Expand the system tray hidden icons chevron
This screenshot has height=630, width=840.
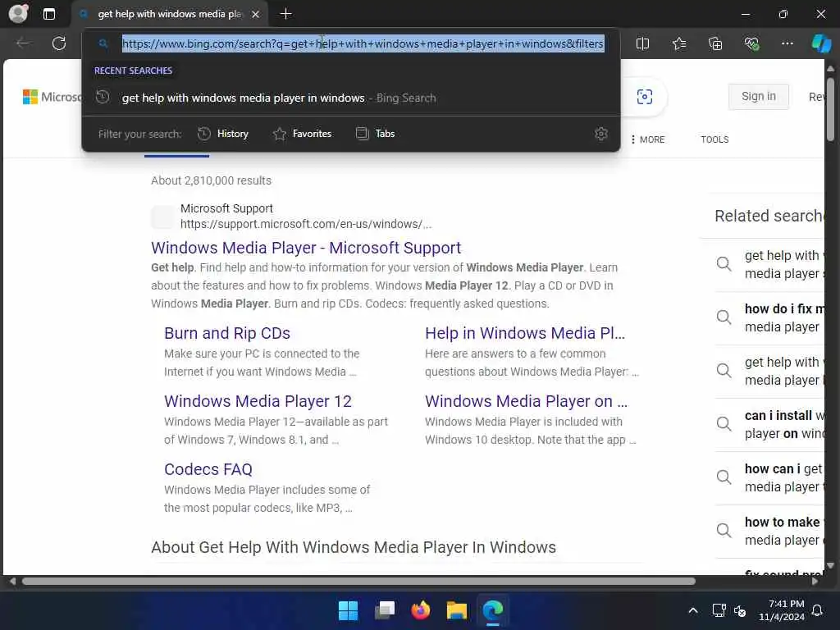[x=692, y=610]
